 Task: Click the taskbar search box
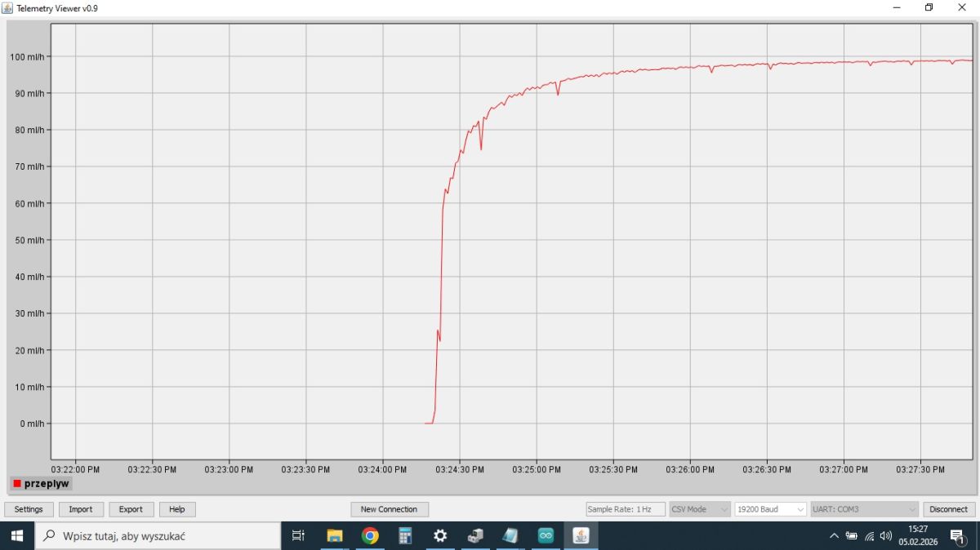(158, 536)
